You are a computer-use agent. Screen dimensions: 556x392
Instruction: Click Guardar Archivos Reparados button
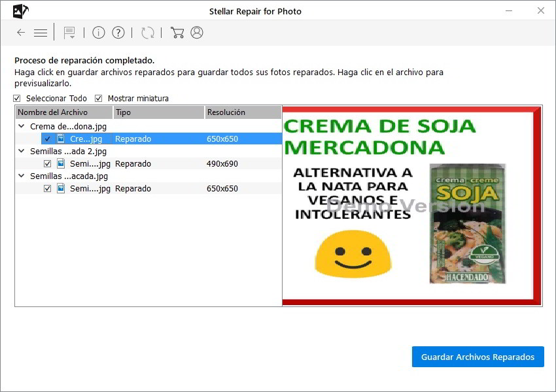478,357
